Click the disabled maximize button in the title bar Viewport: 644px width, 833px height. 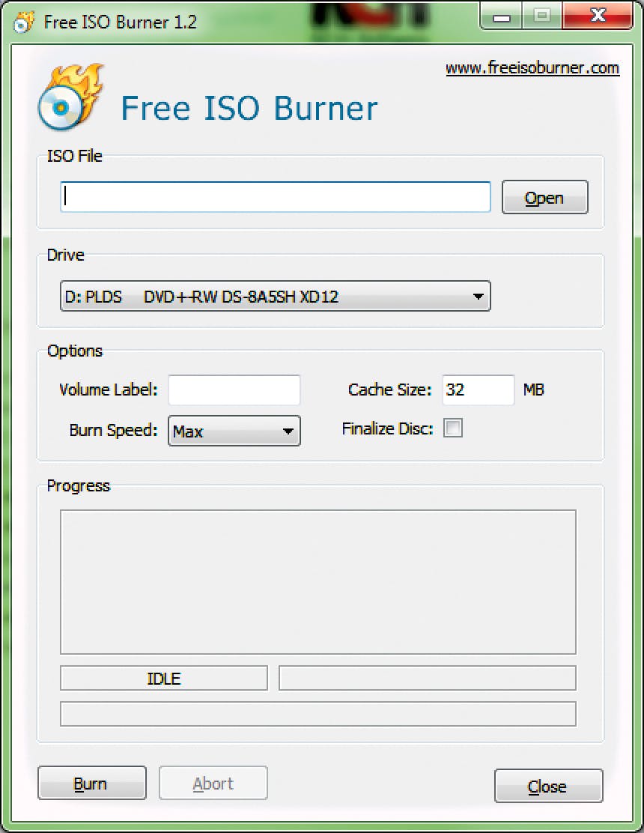click(x=542, y=16)
